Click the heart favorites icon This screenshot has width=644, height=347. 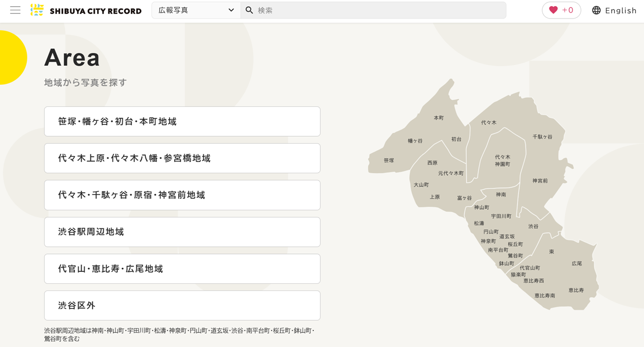click(x=553, y=10)
